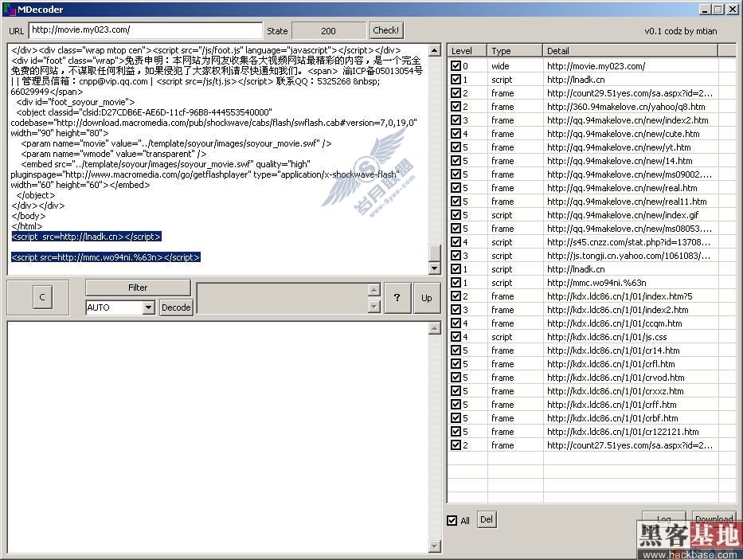Open the AUTO encoding dropdown
The height and width of the screenshot is (560, 743).
coord(148,307)
